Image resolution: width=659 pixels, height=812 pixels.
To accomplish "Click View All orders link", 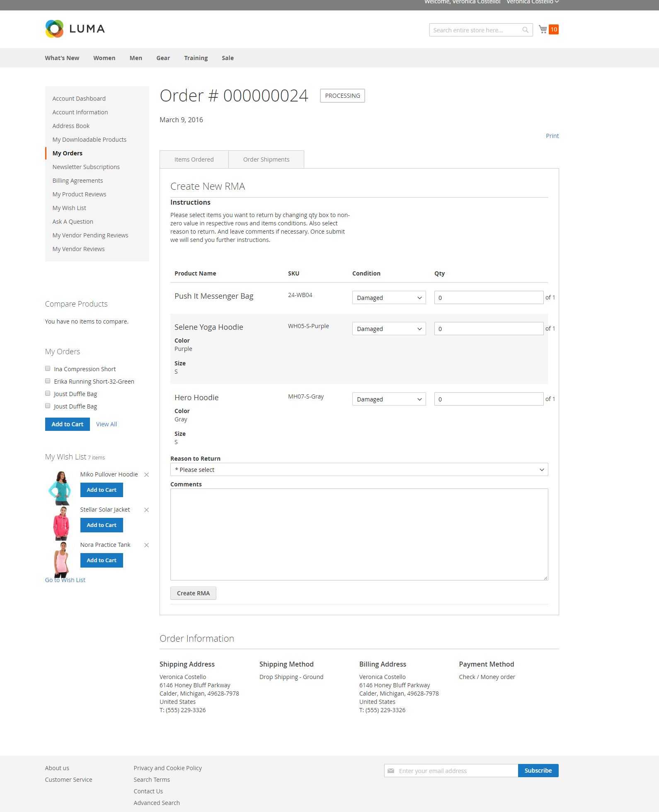I will click(x=107, y=424).
